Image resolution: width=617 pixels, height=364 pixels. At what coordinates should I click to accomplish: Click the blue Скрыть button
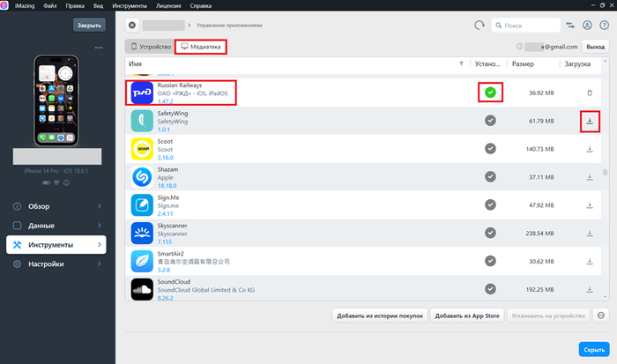click(x=594, y=349)
